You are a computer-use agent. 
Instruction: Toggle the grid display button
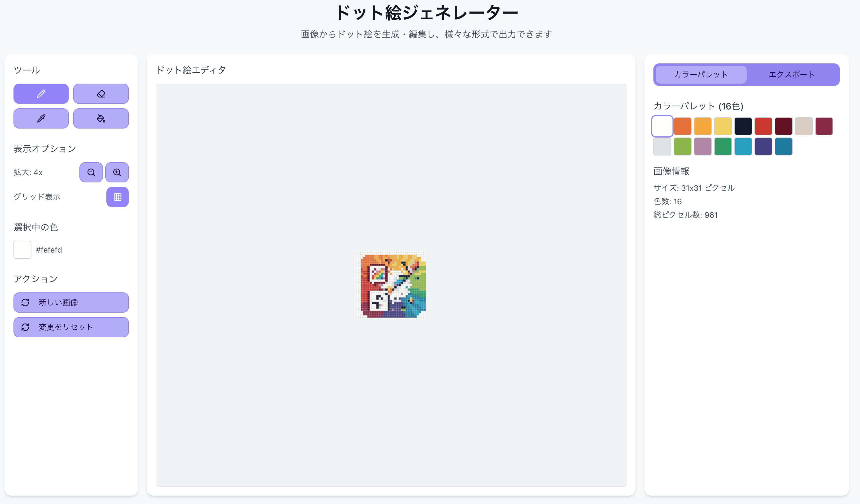pos(117,197)
